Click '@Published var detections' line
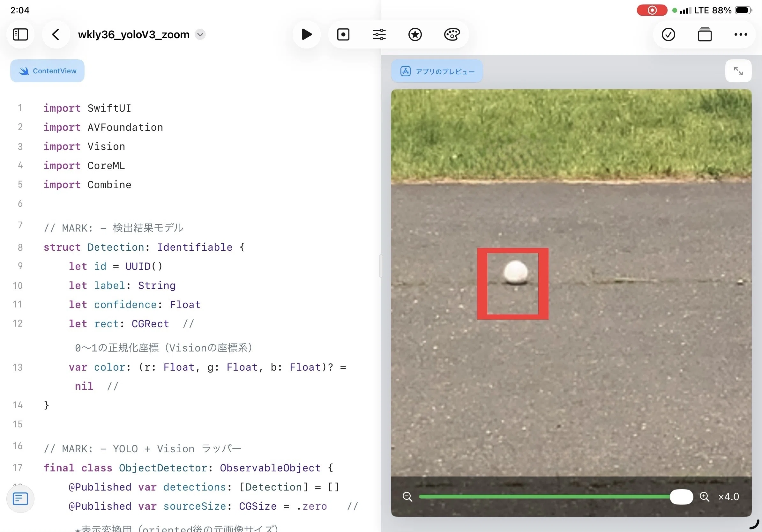 point(204,487)
